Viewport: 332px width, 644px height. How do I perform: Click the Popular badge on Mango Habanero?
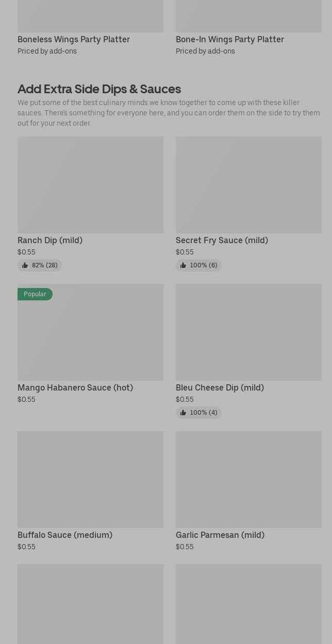pyautogui.click(x=35, y=294)
